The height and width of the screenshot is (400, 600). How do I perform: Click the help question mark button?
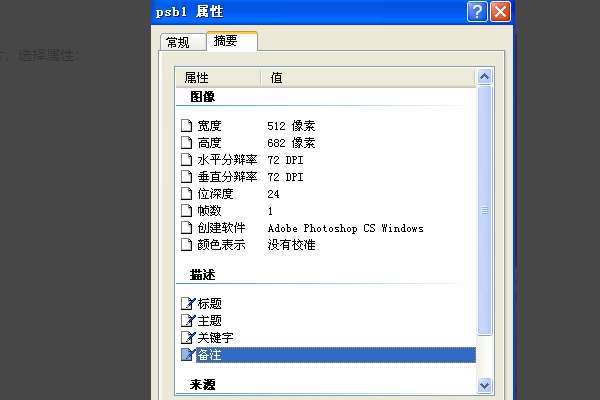477,12
